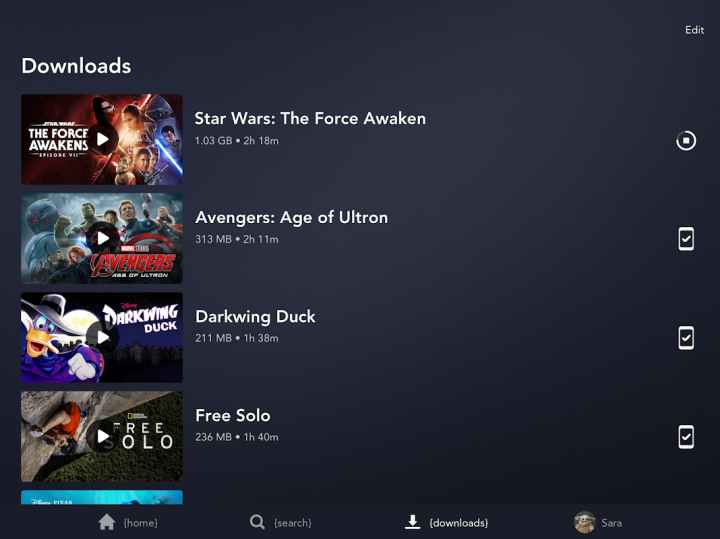Switch to the {search} tab label
This screenshot has width=720, height=539.
coord(292,522)
